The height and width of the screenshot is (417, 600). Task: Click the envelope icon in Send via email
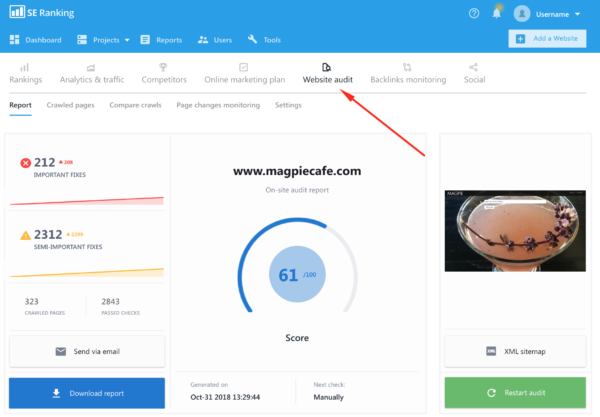point(61,352)
